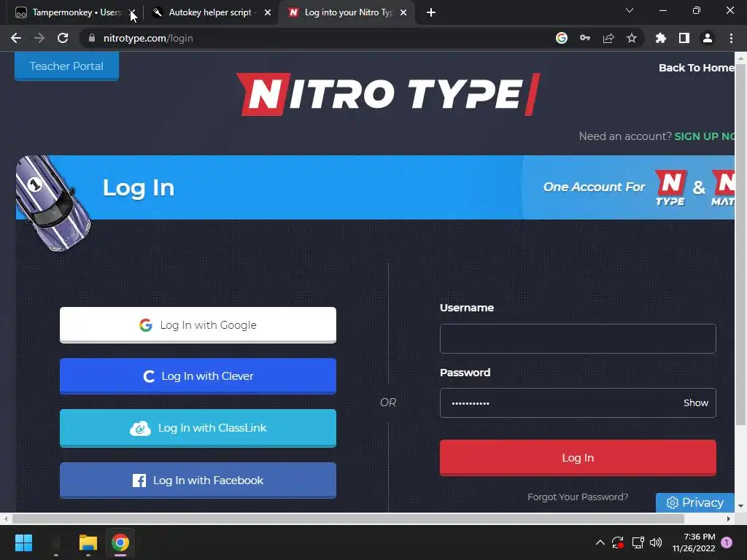This screenshot has height=560, width=747.
Task: Click the padlock site info icon
Action: tap(92, 38)
